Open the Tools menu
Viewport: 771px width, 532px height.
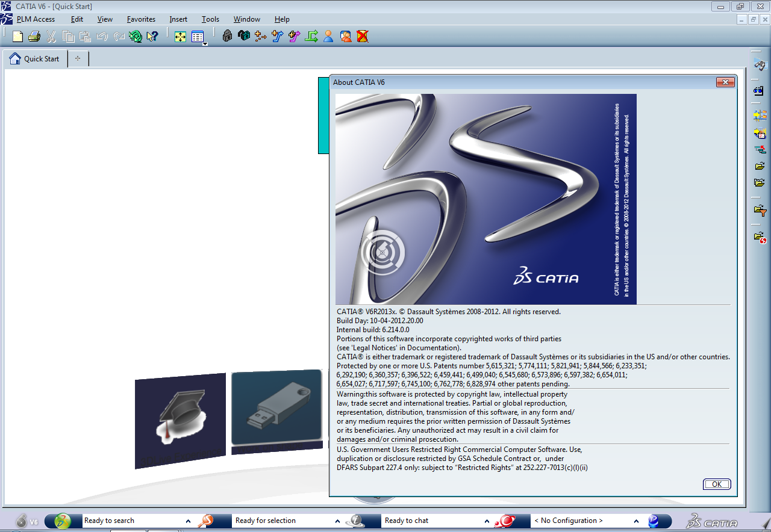(x=210, y=19)
